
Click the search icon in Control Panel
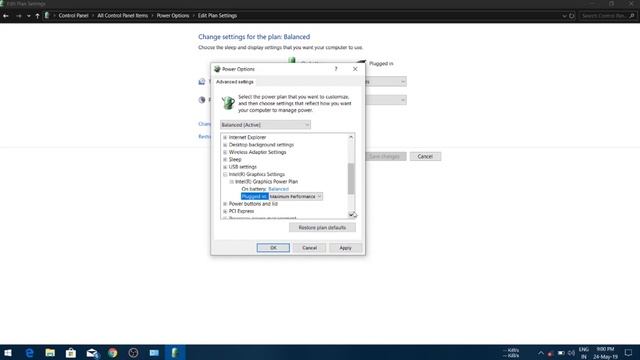click(632, 16)
